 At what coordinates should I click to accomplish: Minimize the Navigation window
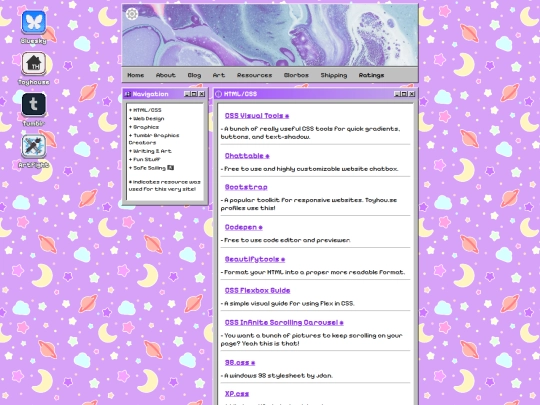187,94
